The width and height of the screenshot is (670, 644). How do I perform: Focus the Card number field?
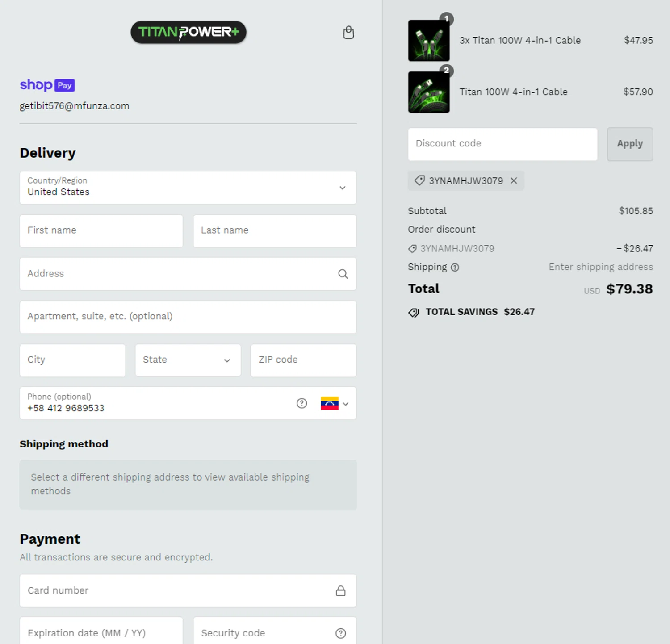click(188, 591)
